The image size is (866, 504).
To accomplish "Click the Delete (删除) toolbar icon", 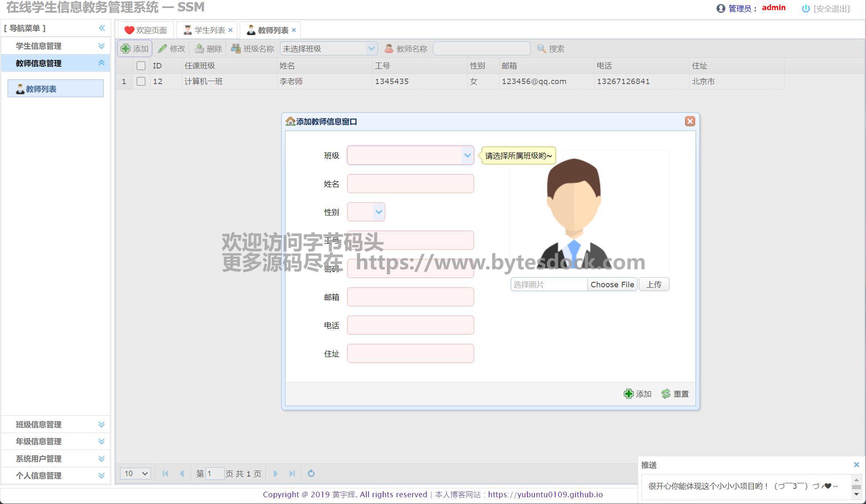I will [x=200, y=49].
